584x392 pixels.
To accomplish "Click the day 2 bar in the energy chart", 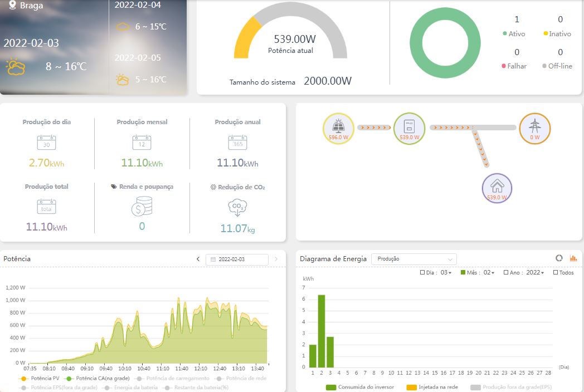I will 322,331.
